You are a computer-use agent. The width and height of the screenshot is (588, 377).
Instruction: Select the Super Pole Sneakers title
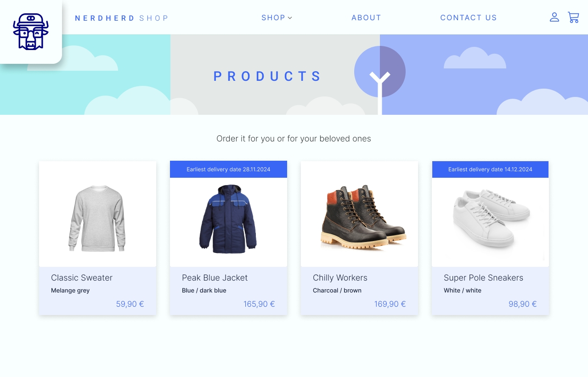tap(483, 278)
